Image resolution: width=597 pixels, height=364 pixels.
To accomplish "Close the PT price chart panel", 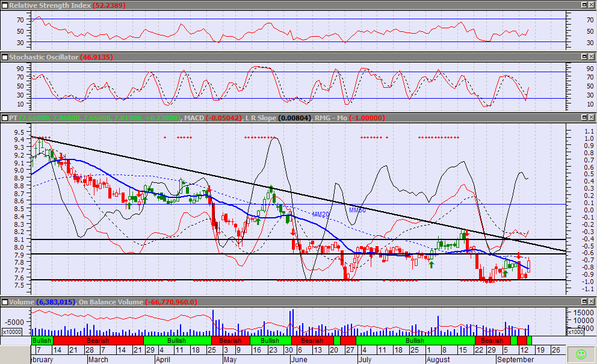I will click(592, 118).
